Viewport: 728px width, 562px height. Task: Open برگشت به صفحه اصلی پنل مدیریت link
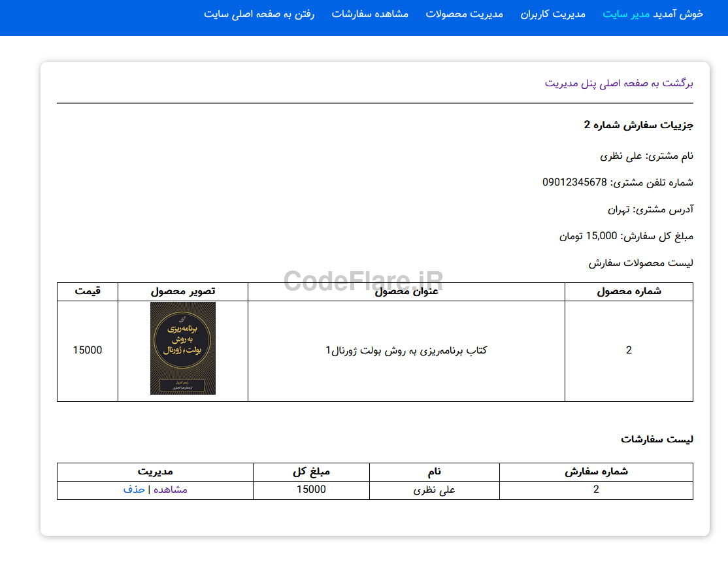click(620, 83)
